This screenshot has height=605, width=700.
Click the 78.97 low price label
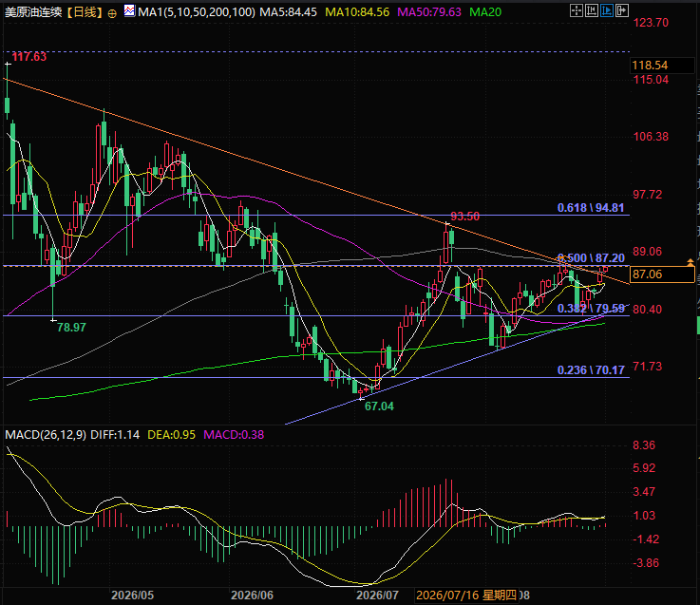tap(71, 328)
